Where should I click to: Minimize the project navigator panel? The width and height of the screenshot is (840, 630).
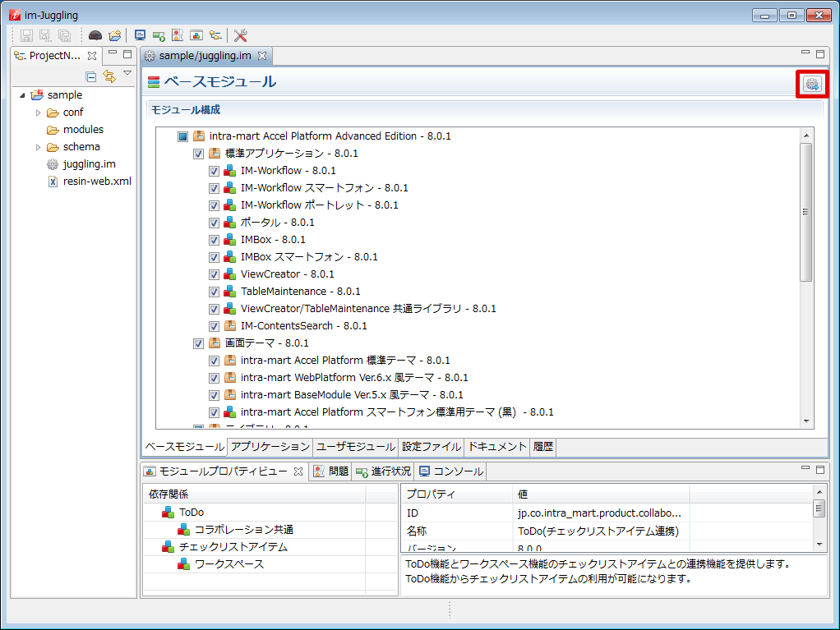(113, 53)
